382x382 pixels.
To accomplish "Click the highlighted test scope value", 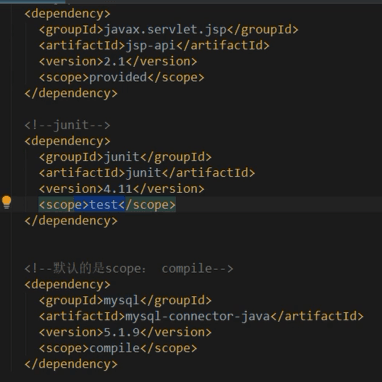I will [104, 205].
